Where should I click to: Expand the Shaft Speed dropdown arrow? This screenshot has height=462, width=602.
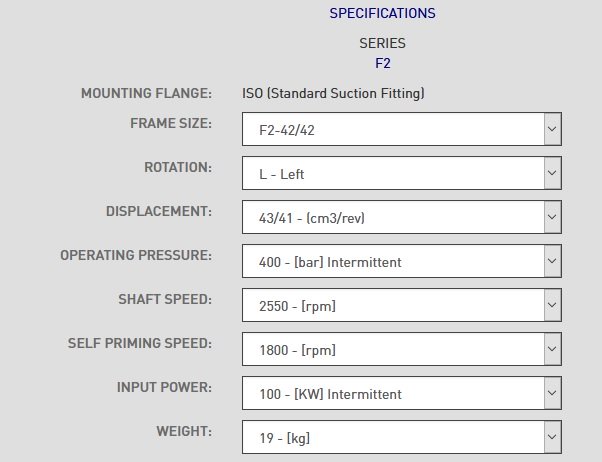pos(551,305)
